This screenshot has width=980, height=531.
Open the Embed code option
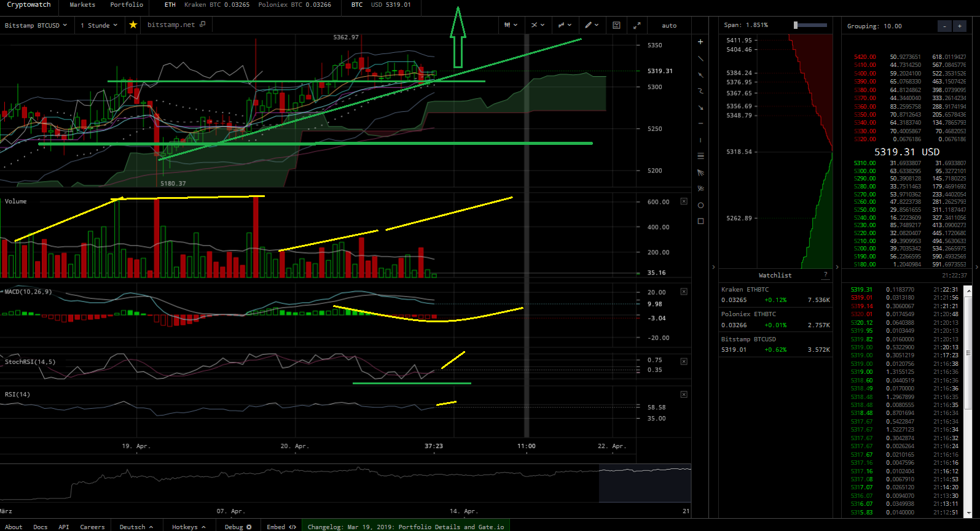(281, 527)
